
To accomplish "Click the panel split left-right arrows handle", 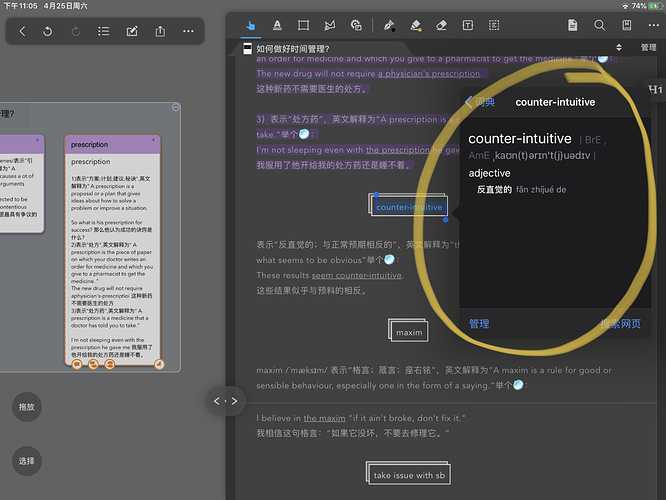I will click(x=226, y=401).
